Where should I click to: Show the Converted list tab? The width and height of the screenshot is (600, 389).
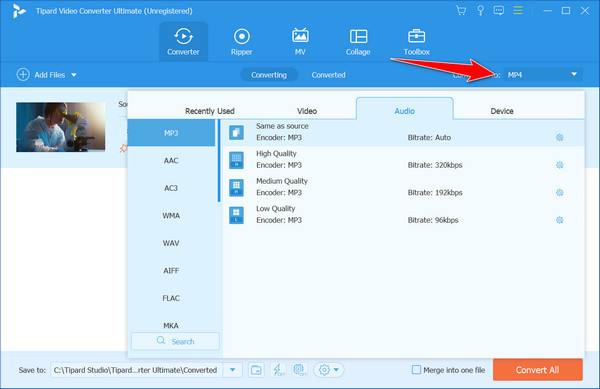328,75
